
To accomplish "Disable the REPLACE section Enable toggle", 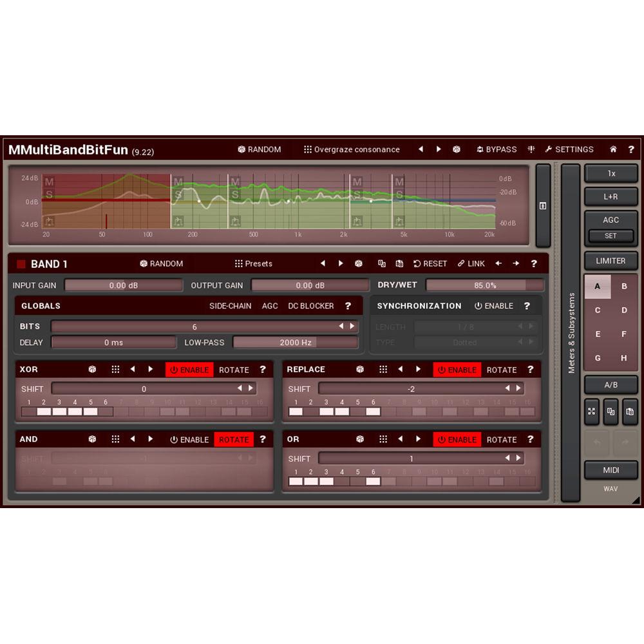I will click(457, 370).
